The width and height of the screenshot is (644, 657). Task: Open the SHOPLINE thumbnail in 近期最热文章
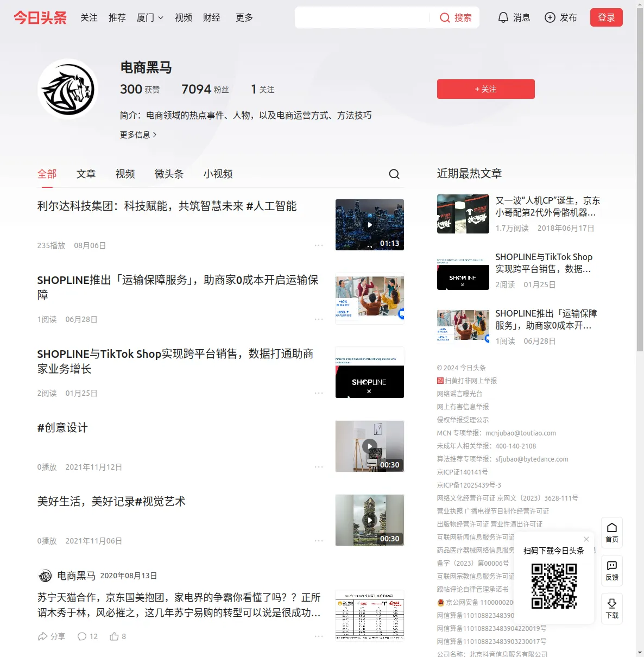pos(463,270)
